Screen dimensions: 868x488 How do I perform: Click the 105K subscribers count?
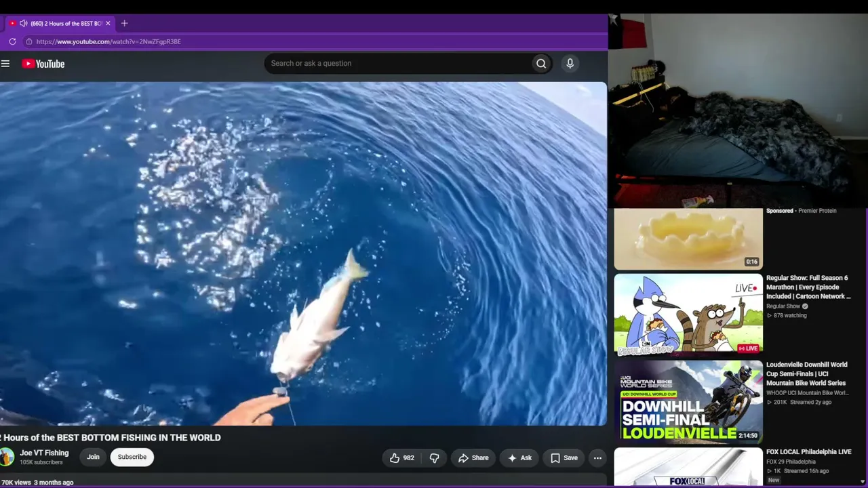click(41, 463)
